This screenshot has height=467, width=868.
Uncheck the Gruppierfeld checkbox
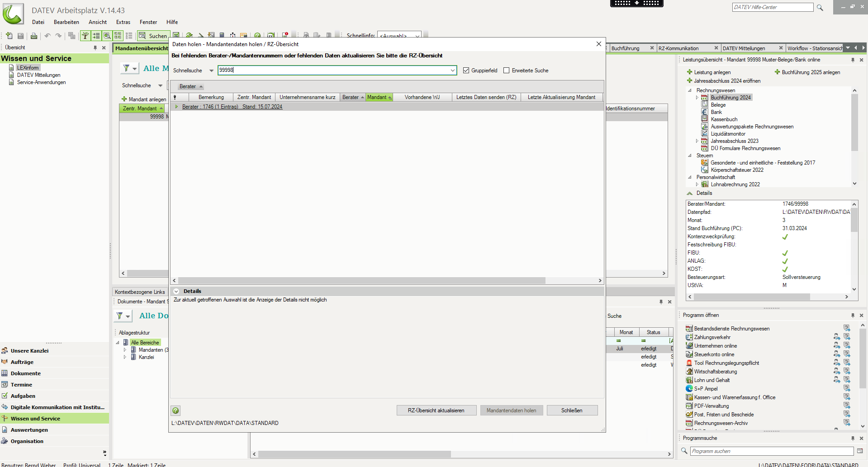click(466, 71)
